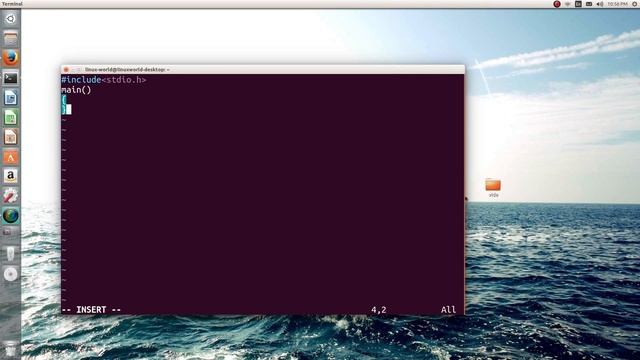Click the closing brace at the cursor

click(64, 109)
